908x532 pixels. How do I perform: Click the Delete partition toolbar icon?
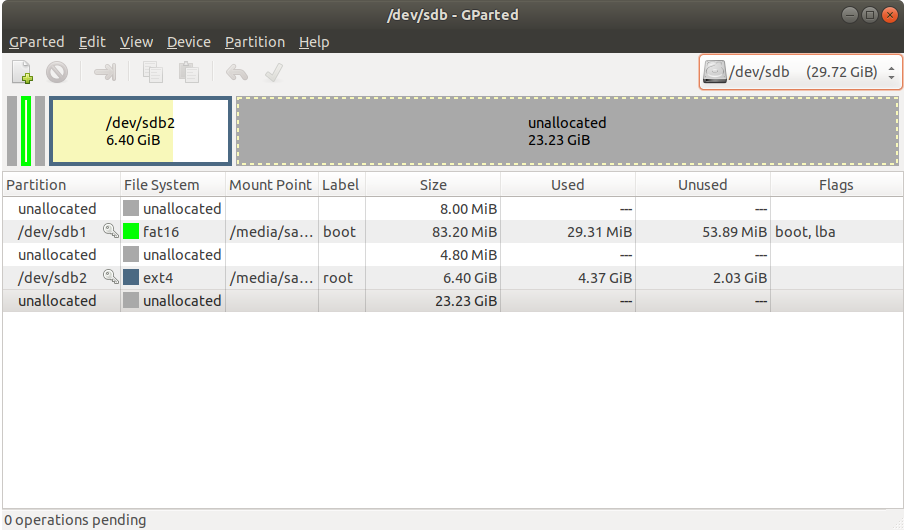click(x=56, y=72)
